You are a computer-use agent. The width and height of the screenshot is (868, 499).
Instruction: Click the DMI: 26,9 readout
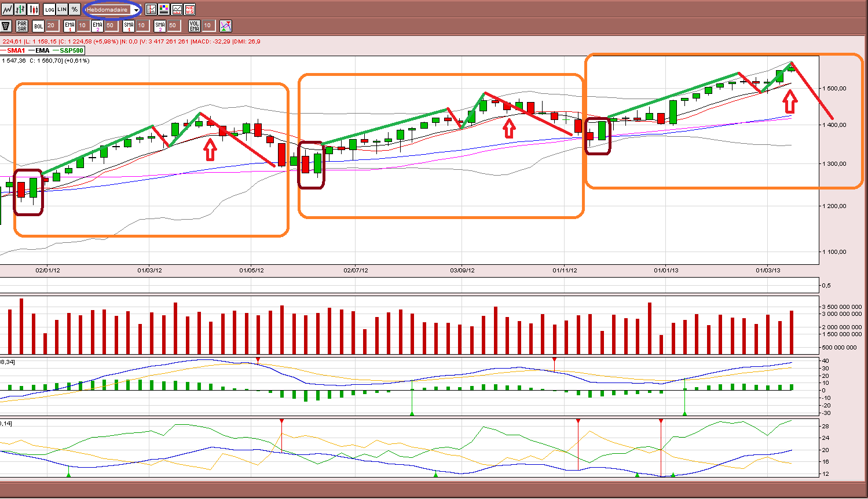click(247, 42)
